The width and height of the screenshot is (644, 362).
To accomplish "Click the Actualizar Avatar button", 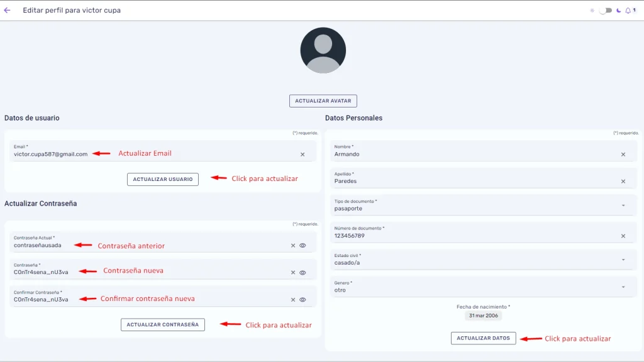I will coord(323,101).
